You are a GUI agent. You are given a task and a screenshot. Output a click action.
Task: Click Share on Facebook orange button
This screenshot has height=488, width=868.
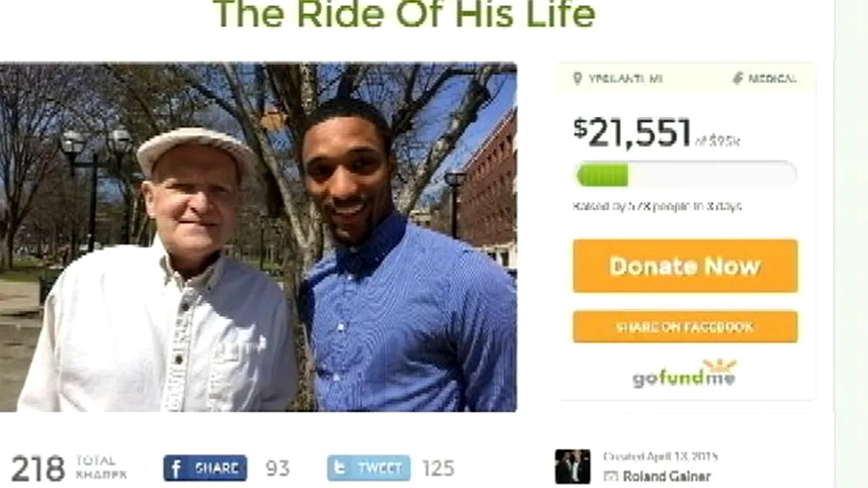point(685,327)
